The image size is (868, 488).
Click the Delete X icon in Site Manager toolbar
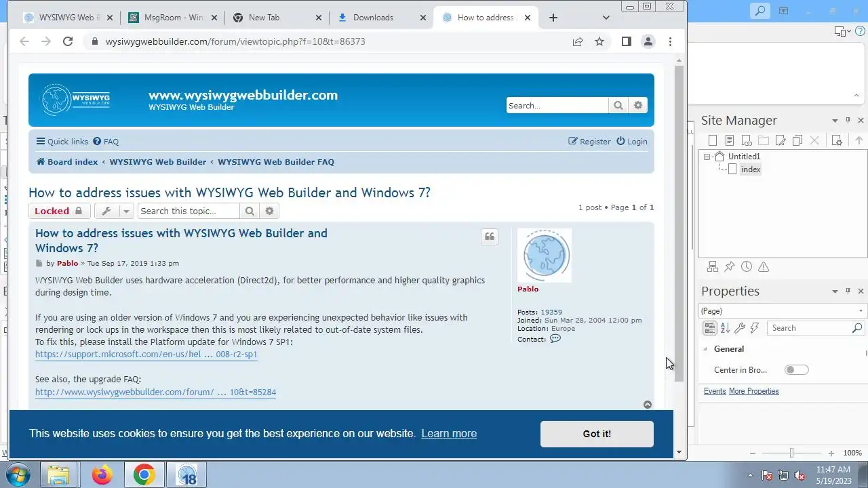pyautogui.click(x=814, y=140)
